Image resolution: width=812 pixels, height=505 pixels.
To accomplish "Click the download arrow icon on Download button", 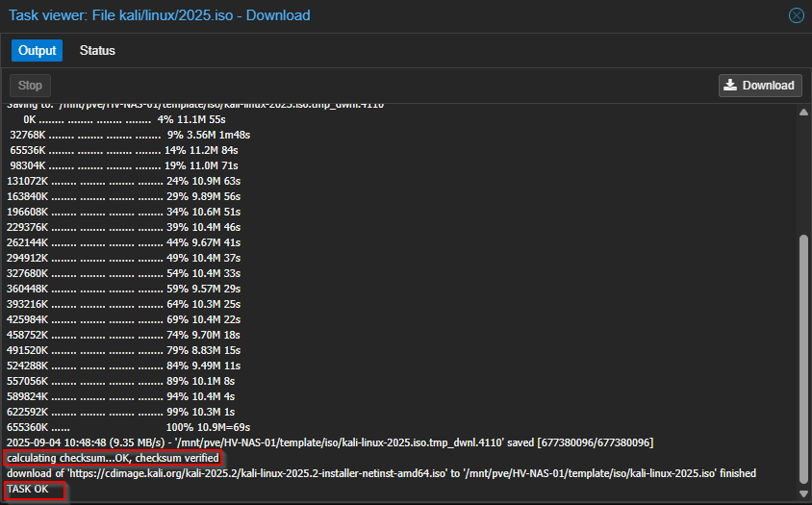I will click(731, 86).
